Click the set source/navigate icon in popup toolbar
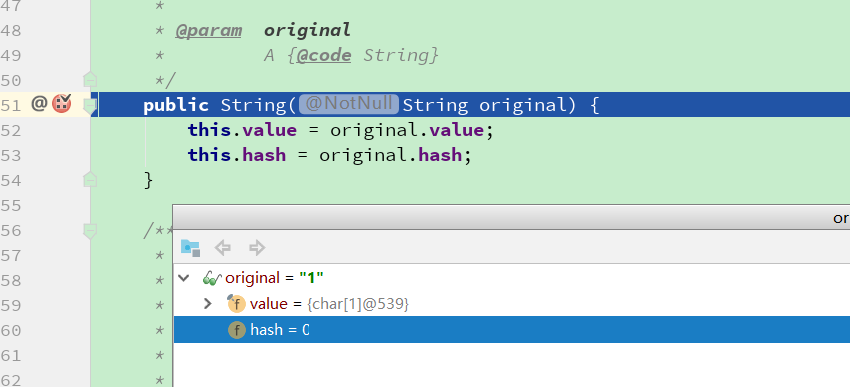Image resolution: width=850 pixels, height=387 pixels. click(190, 248)
